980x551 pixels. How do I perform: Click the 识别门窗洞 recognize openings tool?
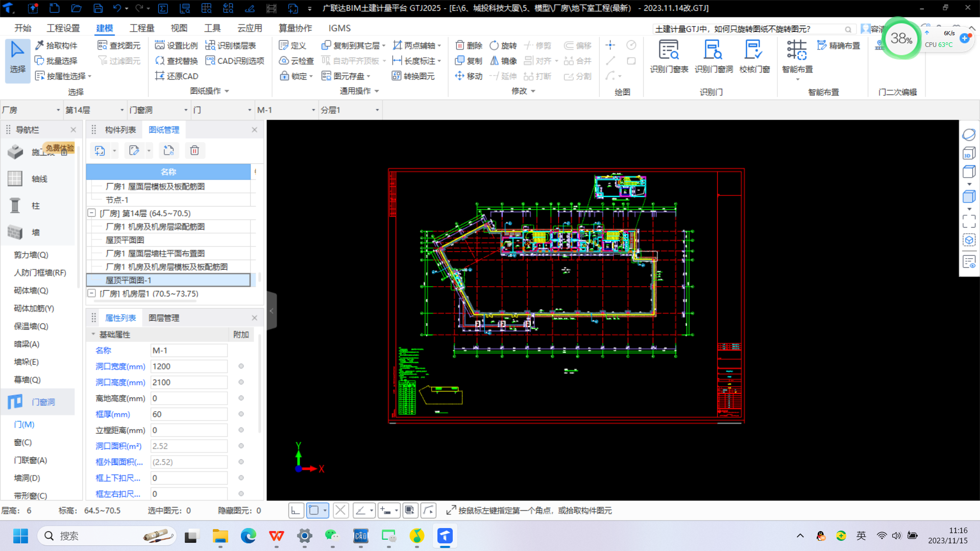(x=714, y=57)
